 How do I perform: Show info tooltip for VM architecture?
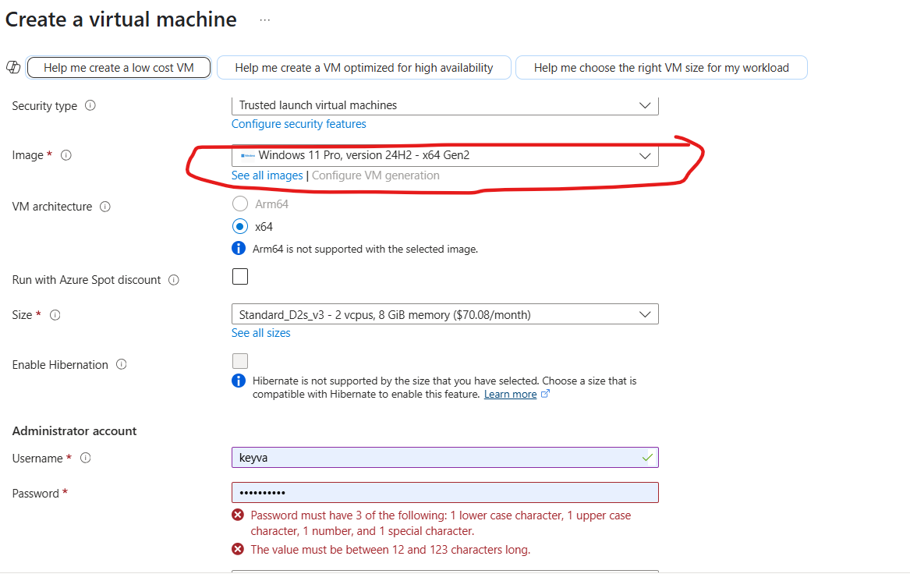[x=105, y=207]
